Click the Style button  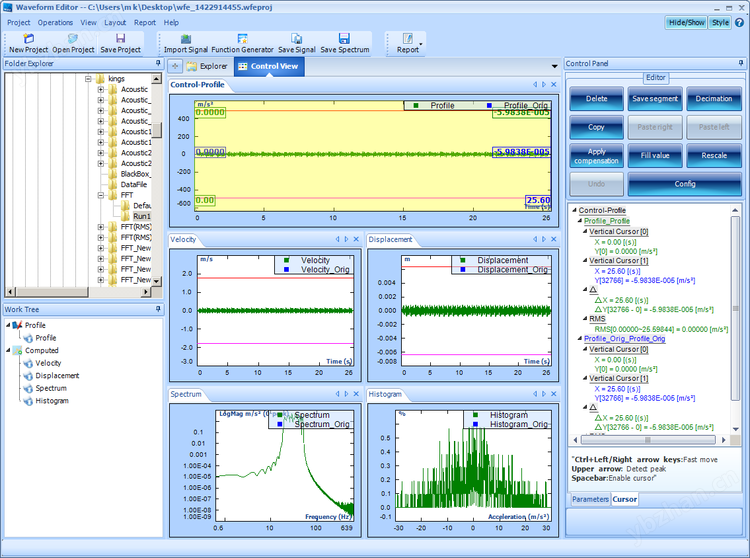720,22
